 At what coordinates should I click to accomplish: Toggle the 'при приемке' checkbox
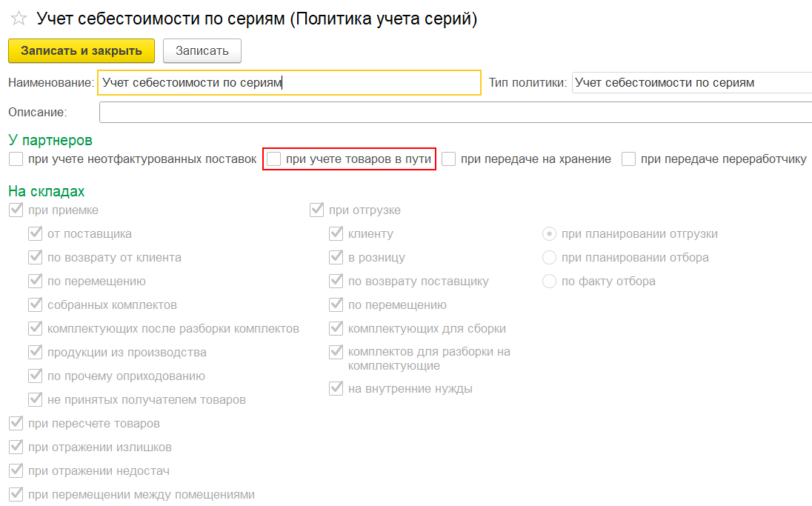(16, 210)
